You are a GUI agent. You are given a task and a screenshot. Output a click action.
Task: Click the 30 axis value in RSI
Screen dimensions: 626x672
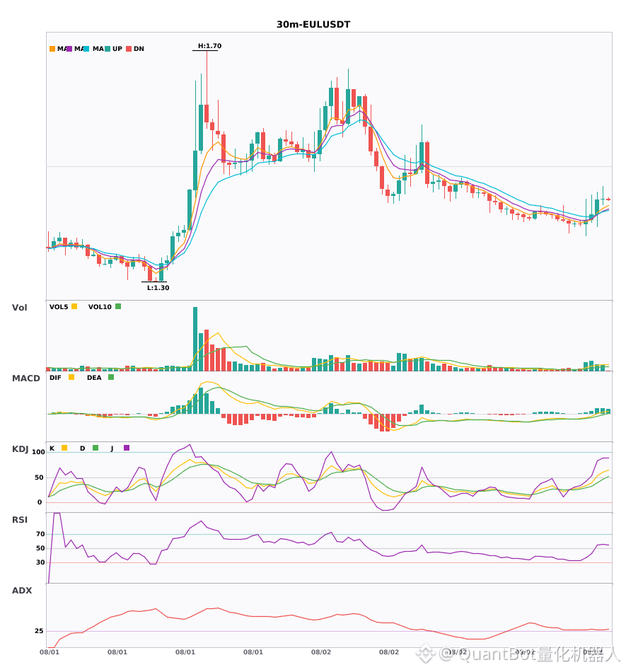click(x=40, y=562)
